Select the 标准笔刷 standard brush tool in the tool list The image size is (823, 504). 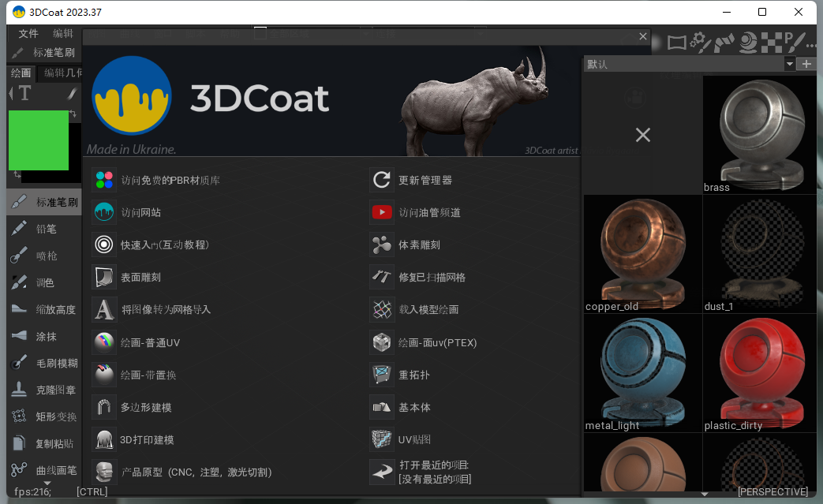pyautogui.click(x=44, y=202)
